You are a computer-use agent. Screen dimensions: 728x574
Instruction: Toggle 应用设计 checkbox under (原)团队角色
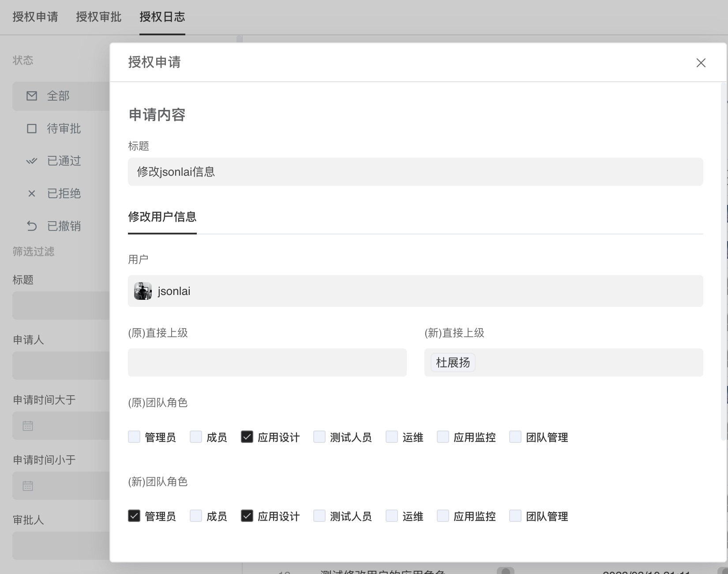(247, 437)
